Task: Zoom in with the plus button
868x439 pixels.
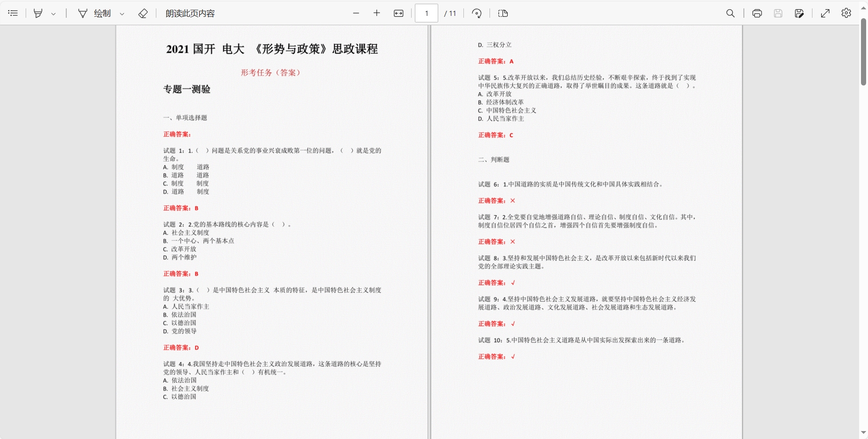Action: pos(377,13)
